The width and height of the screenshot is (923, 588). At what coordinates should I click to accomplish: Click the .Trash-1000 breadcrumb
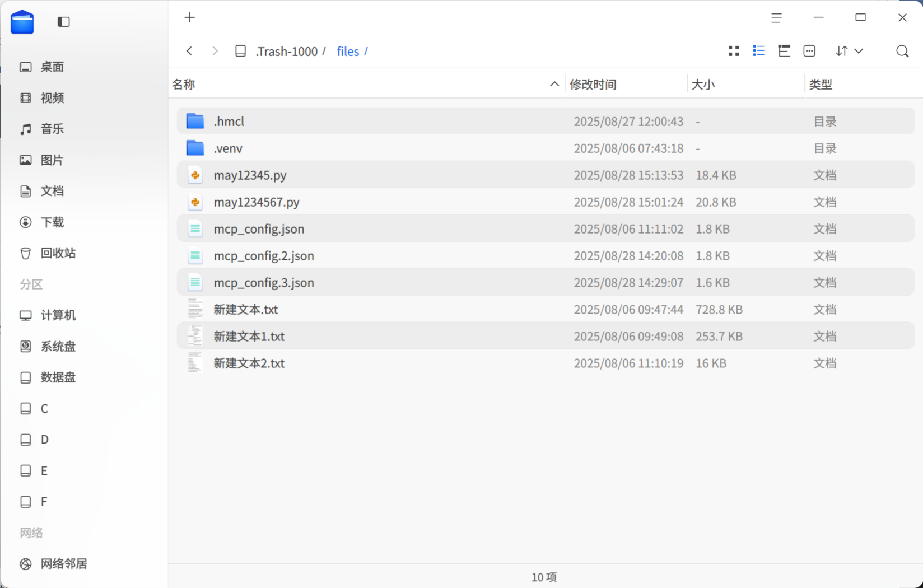click(287, 52)
